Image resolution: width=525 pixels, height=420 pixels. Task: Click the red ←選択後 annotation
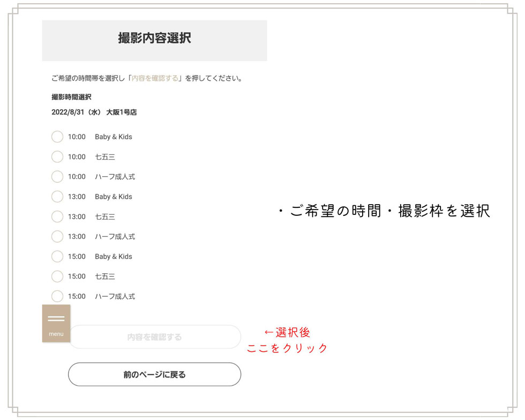pos(287,332)
